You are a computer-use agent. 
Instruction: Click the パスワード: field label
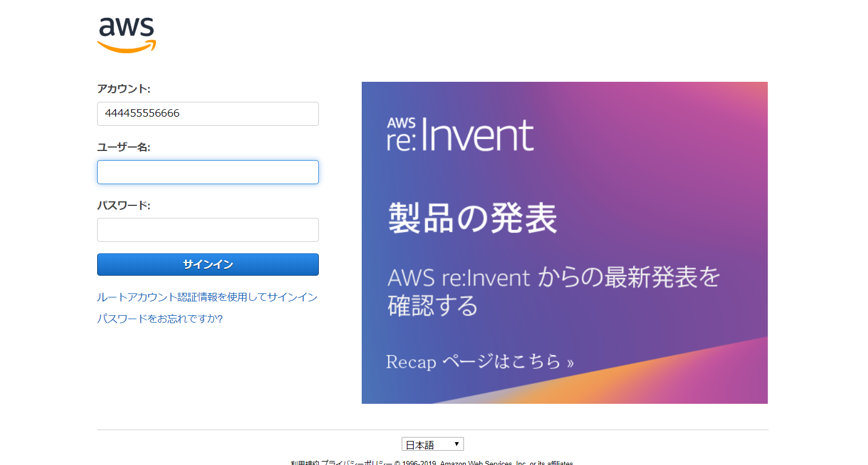(x=123, y=205)
